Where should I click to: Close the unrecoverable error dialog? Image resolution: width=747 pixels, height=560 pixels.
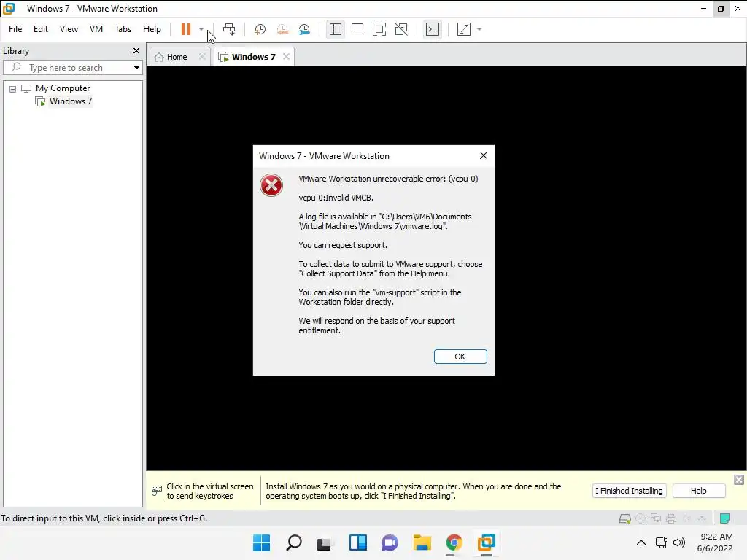pyautogui.click(x=484, y=156)
